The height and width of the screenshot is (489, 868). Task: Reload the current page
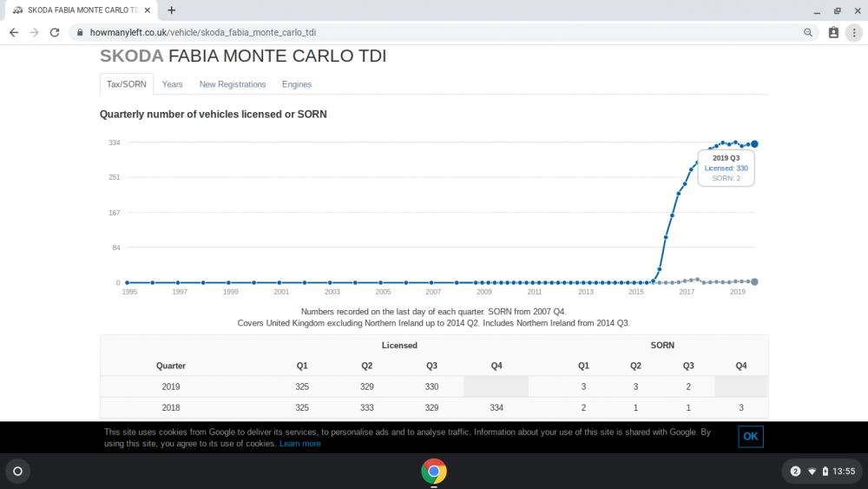tap(55, 33)
